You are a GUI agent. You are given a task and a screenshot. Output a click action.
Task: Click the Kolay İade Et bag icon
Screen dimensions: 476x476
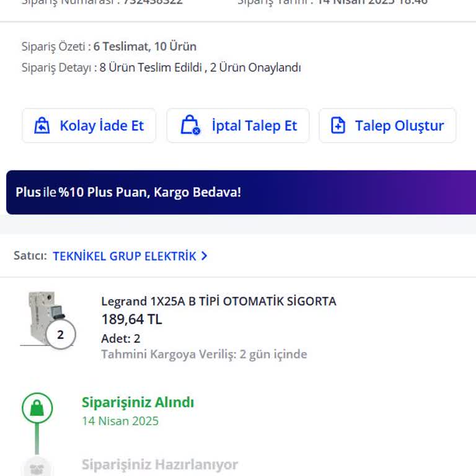[42, 125]
